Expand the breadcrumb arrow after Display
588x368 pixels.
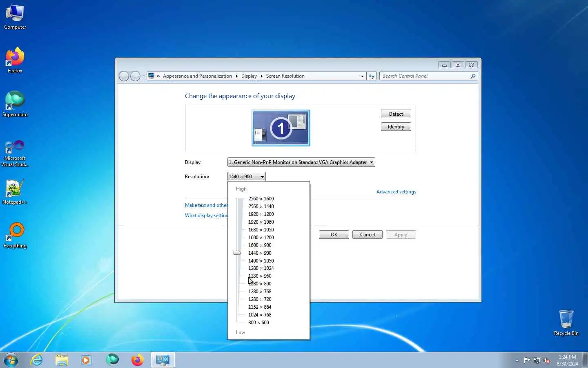[261, 76]
